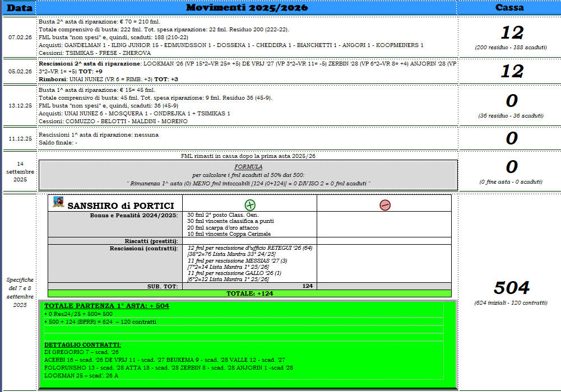Select the Data column header

pyautogui.click(x=19, y=8)
